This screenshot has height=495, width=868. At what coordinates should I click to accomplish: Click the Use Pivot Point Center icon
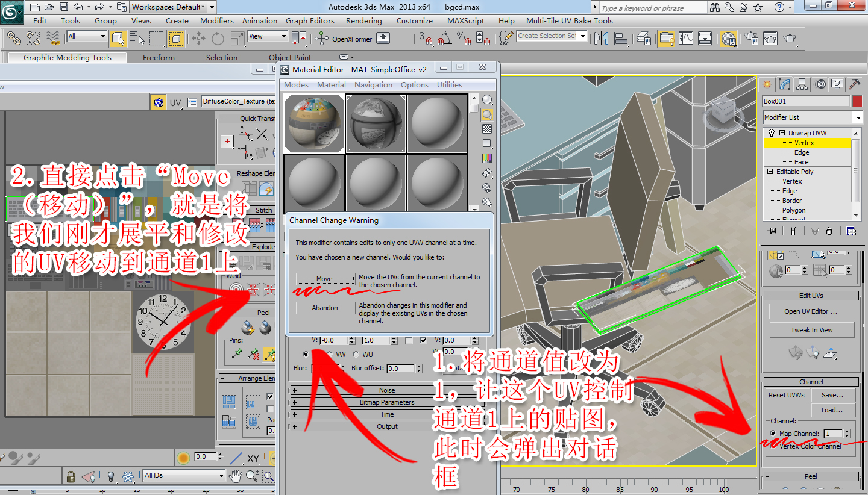pos(299,39)
